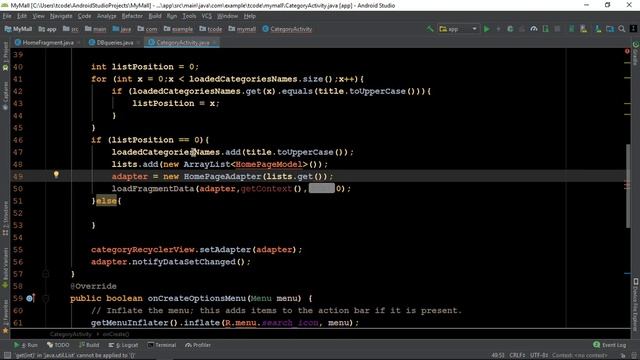The height and width of the screenshot is (360, 640).
Task: Open the SDK Manager icon
Action: click(598, 29)
